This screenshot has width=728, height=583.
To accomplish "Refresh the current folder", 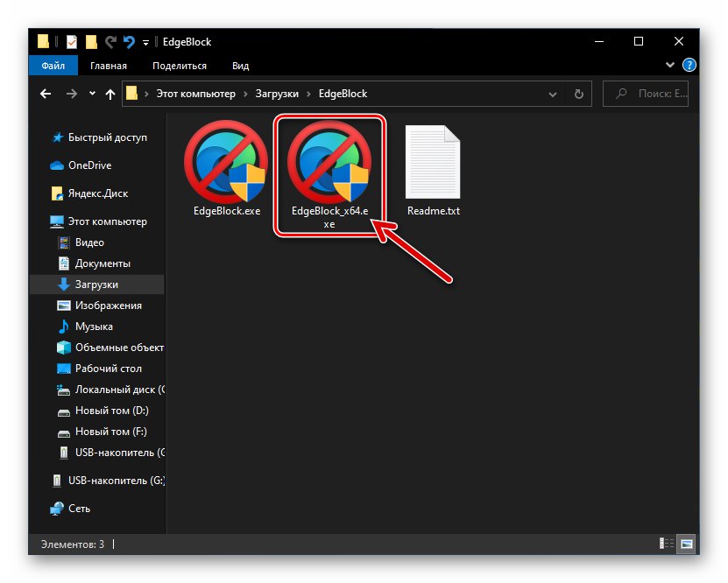I will coord(578,95).
